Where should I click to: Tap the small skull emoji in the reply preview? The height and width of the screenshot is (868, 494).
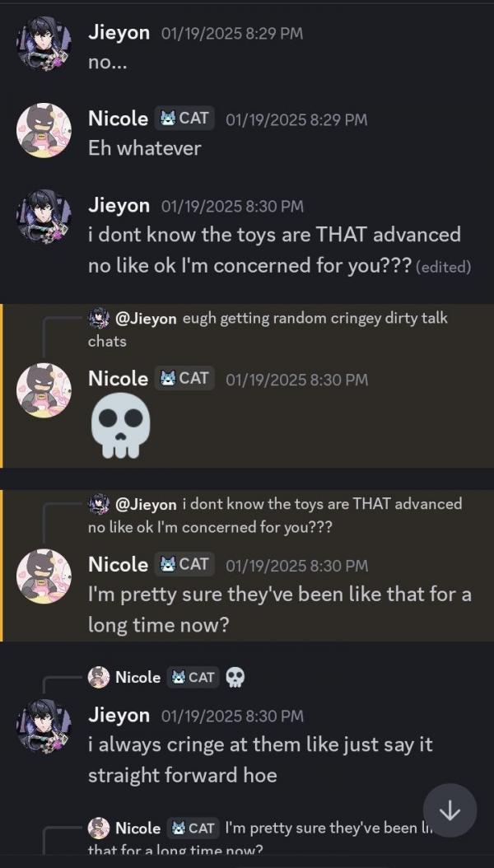coord(235,677)
